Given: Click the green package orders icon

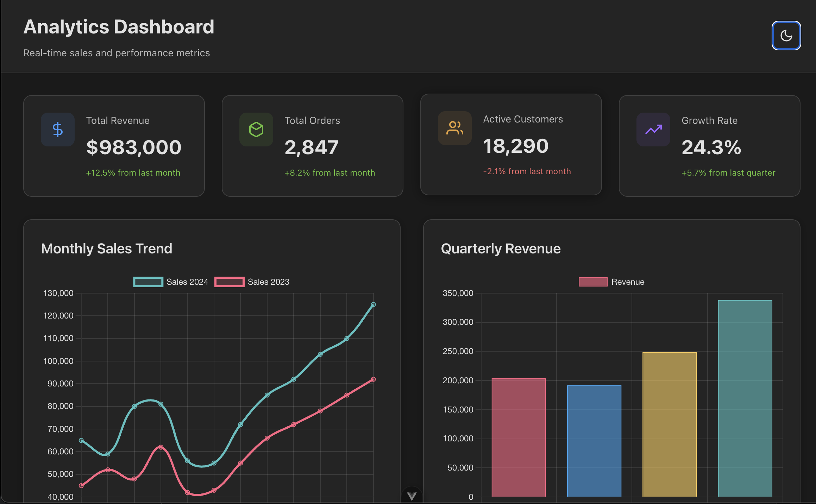Looking at the screenshot, I should 256,130.
